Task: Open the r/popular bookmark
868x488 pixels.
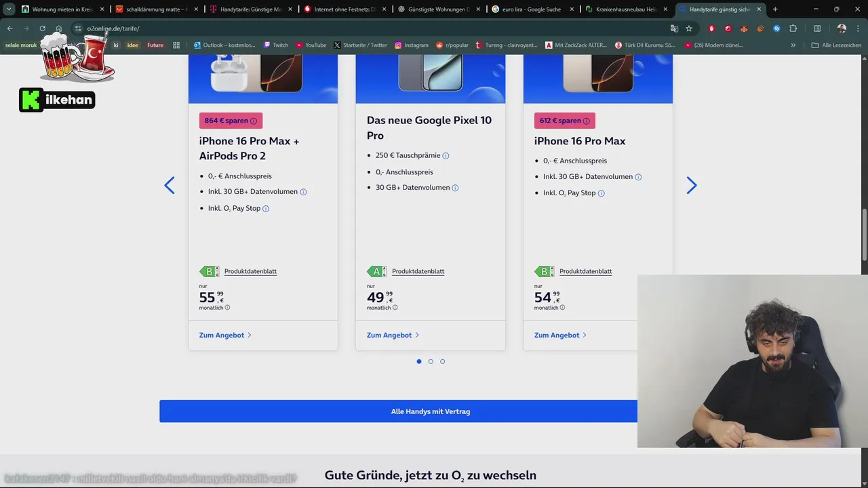Action: 452,45
